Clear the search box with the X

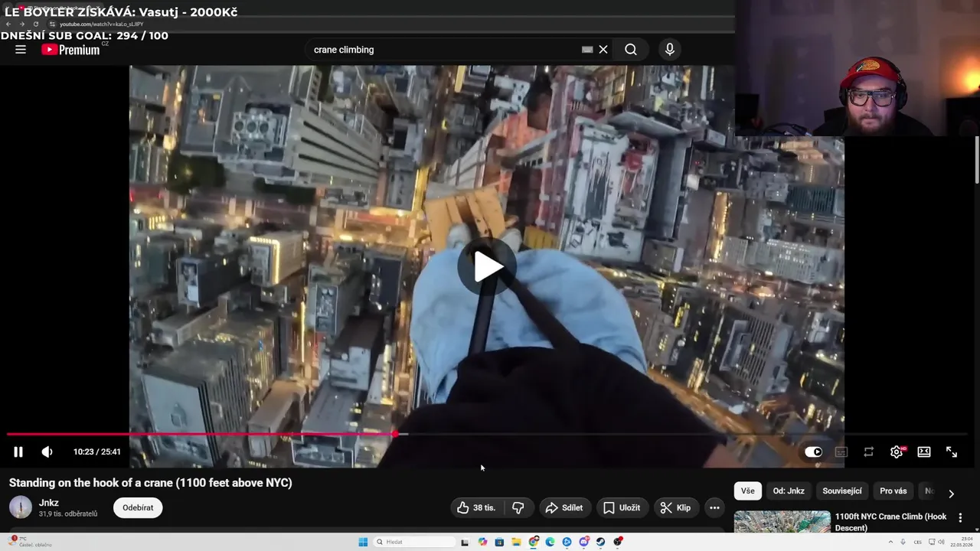pyautogui.click(x=603, y=50)
